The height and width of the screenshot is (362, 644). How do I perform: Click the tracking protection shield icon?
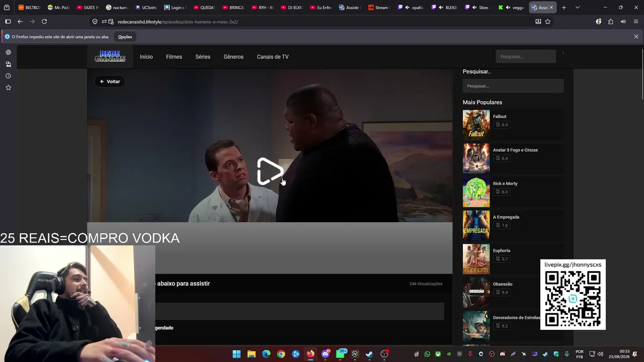tap(95, 22)
